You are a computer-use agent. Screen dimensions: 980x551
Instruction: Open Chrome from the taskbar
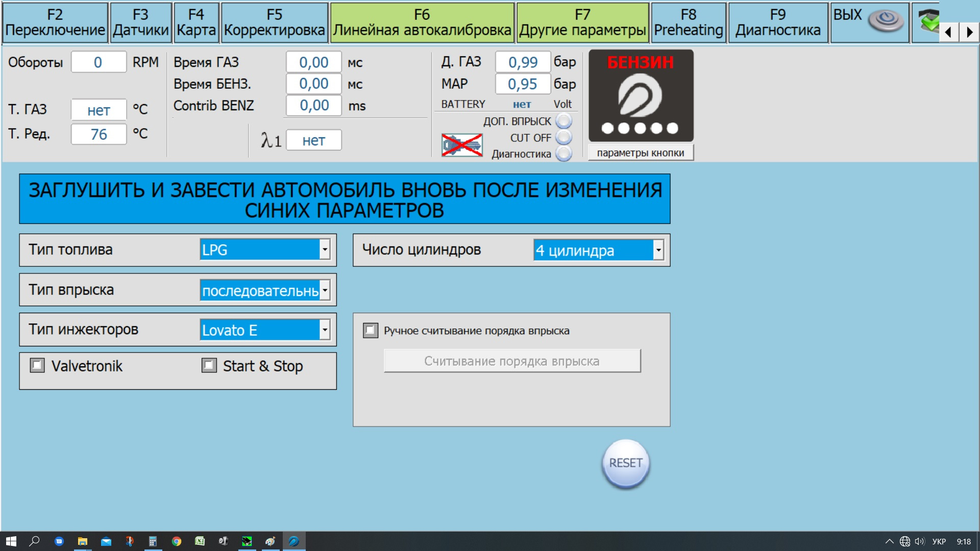click(177, 541)
